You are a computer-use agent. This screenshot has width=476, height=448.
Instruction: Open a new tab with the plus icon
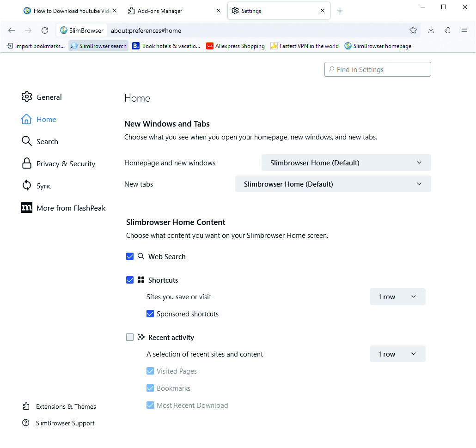340,11
